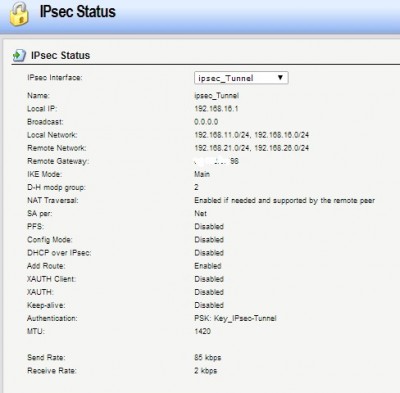Open the IPsec Interface dropdown arrow

280,78
